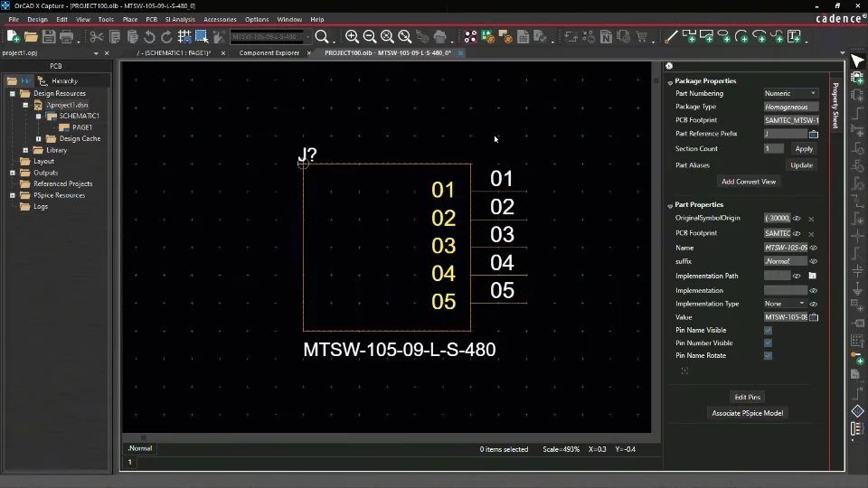The width and height of the screenshot is (868, 488).
Task: Remove the OriginalSymbolOrigin property with X
Action: 811,219
